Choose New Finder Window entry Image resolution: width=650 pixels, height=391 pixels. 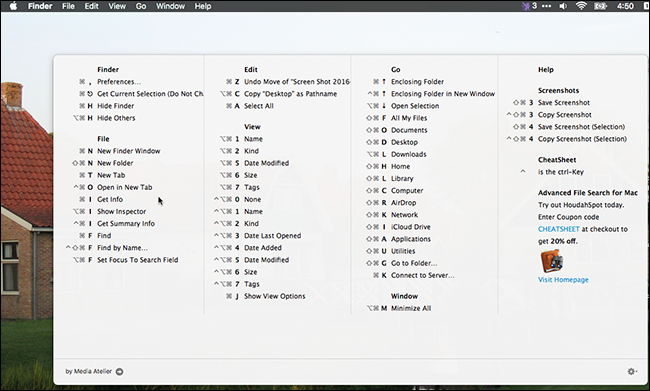129,151
